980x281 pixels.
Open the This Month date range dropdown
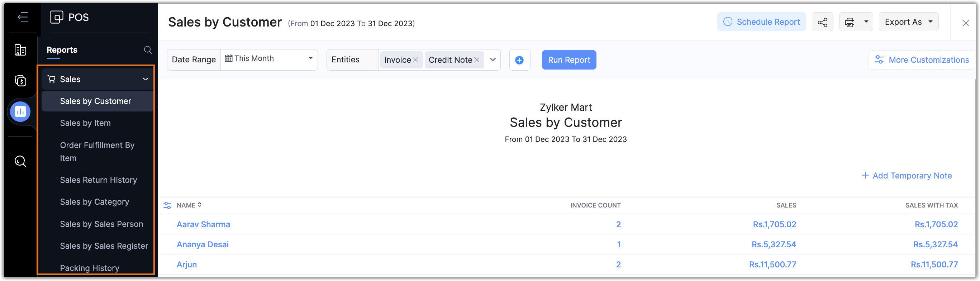tap(269, 58)
